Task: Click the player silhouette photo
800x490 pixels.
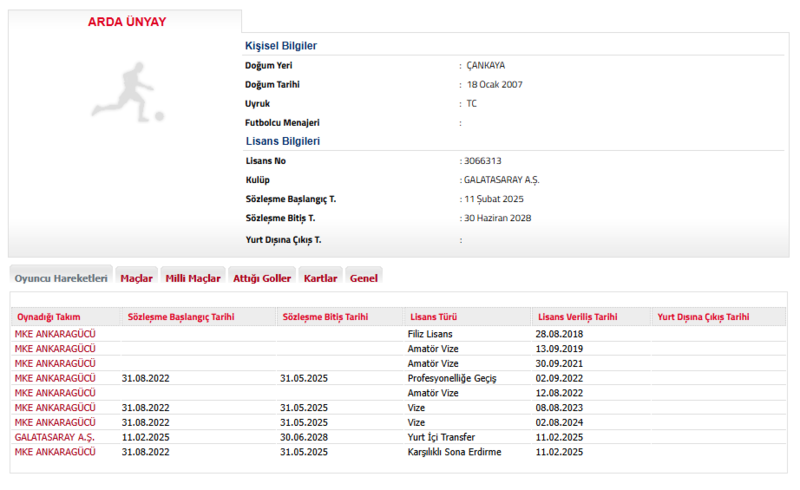Action: [x=128, y=93]
